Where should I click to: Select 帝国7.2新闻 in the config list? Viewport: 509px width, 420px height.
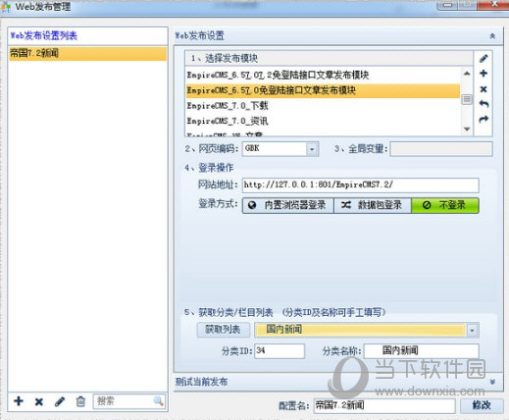click(x=88, y=54)
